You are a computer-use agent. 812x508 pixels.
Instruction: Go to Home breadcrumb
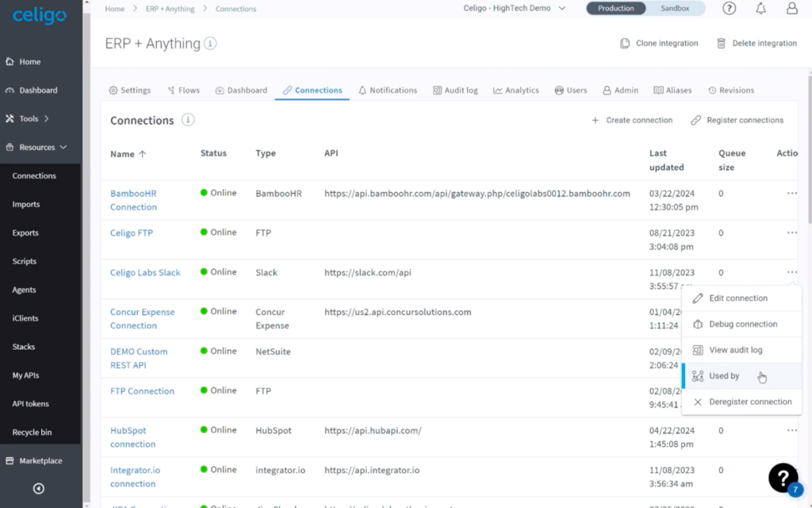pos(114,9)
